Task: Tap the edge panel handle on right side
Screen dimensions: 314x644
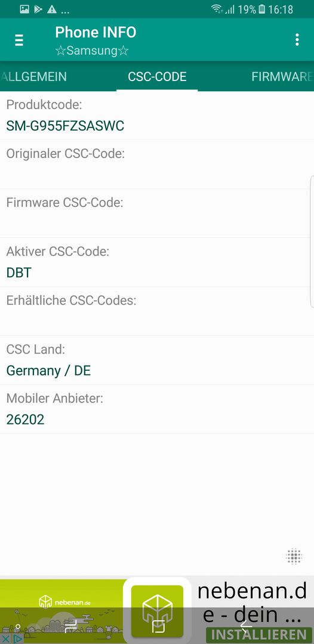Action: pyautogui.click(x=312, y=241)
